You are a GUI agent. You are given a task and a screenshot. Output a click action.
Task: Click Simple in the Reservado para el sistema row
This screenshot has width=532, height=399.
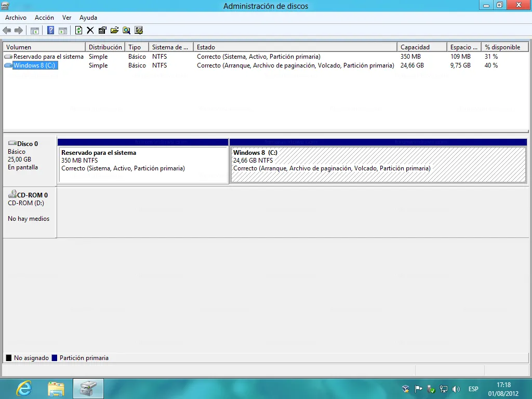click(98, 57)
